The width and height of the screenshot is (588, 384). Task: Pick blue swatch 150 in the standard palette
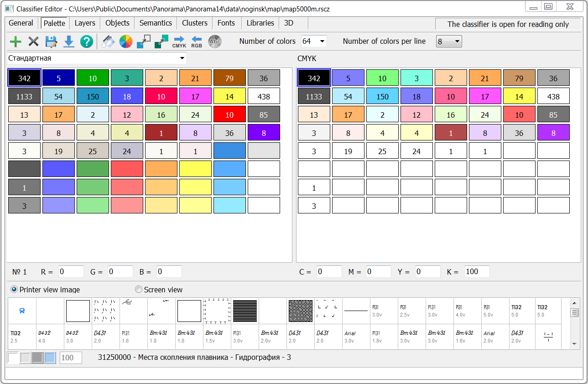[93, 96]
